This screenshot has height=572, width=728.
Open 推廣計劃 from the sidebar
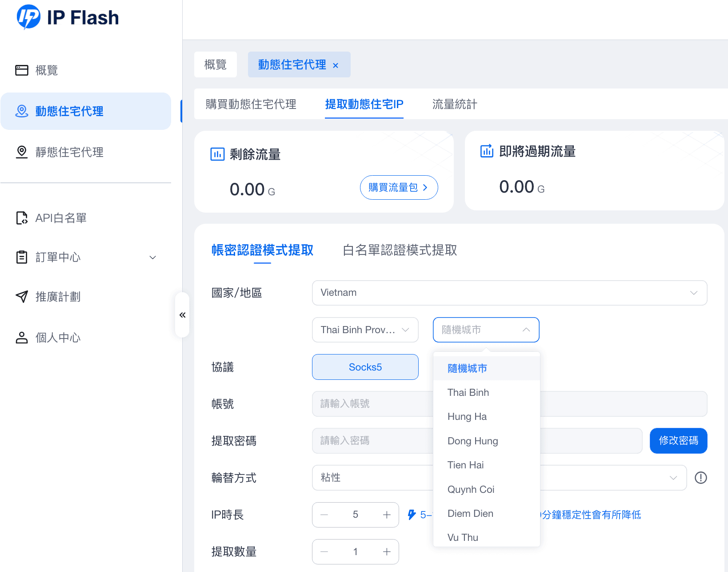(58, 297)
